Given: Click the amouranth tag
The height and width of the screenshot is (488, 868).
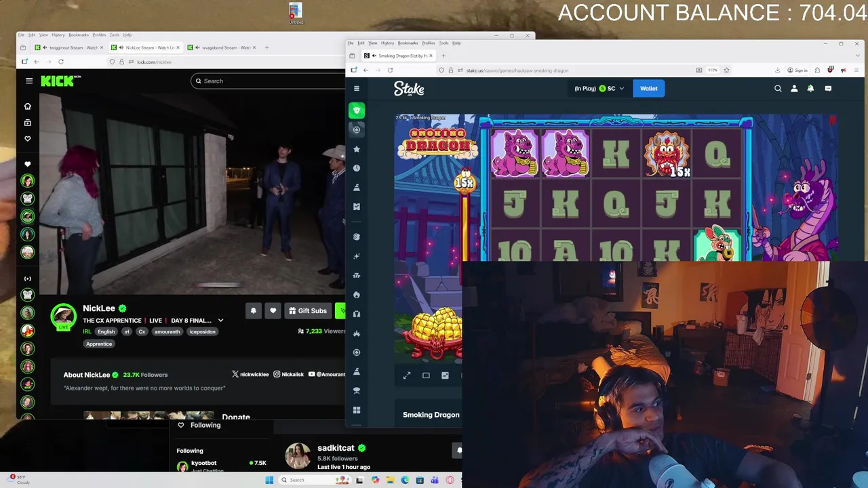Looking at the screenshot, I should coord(167,331).
